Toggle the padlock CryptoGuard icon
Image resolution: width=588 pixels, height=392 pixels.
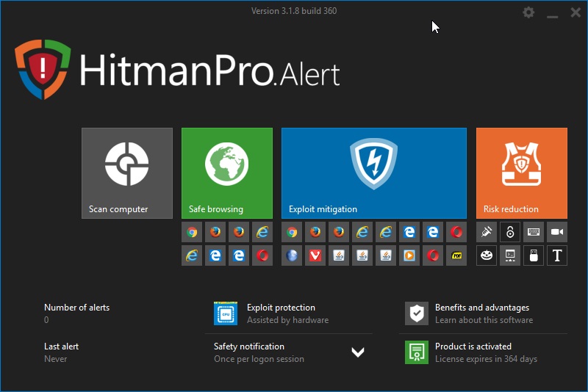pyautogui.click(x=510, y=232)
